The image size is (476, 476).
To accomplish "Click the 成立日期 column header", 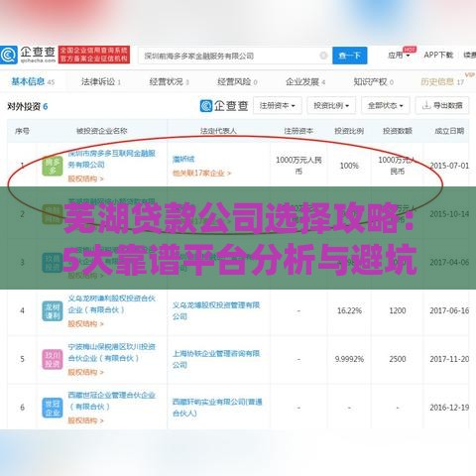I will coord(449,131).
